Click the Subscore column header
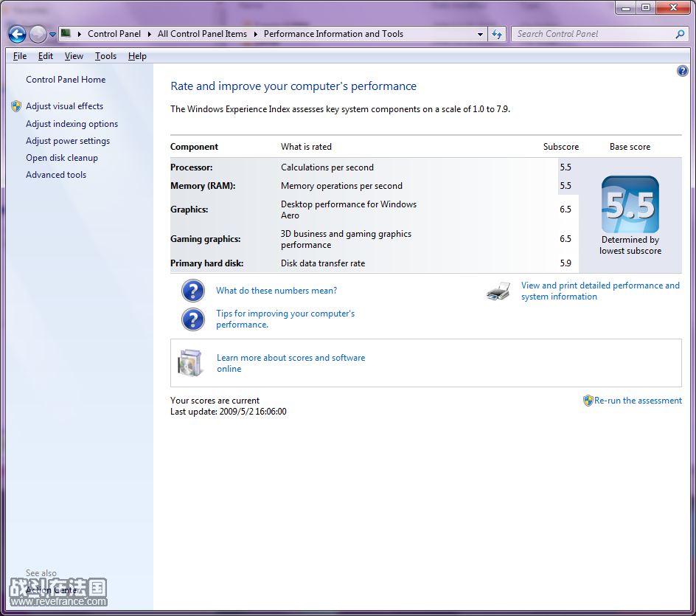Viewport: 696px width, 616px height. [x=560, y=147]
